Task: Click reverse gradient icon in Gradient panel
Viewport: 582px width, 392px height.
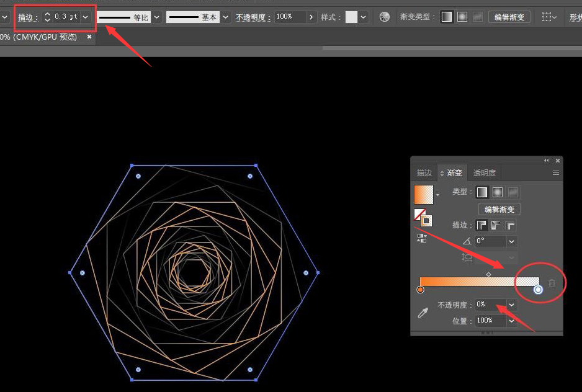Action: click(x=422, y=238)
